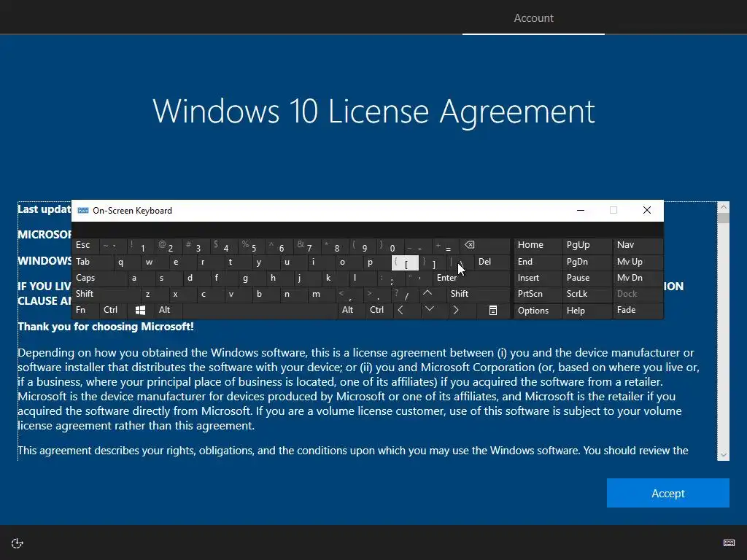Click the letter z key

click(155, 294)
